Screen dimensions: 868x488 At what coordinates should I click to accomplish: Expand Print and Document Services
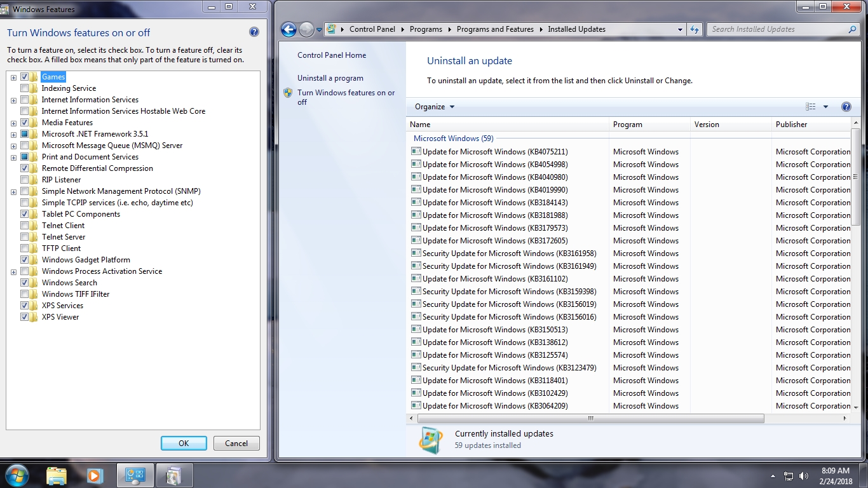coord(13,157)
